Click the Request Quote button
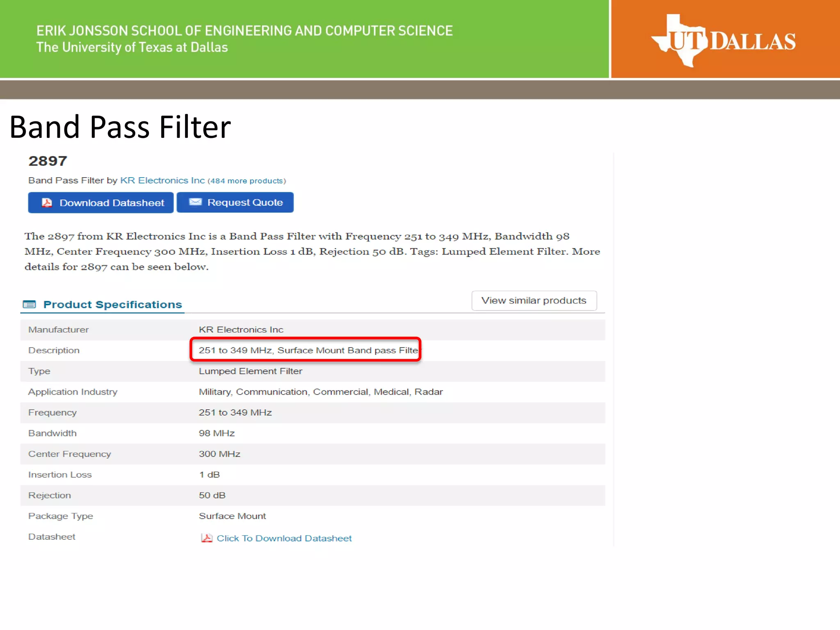 pyautogui.click(x=235, y=203)
